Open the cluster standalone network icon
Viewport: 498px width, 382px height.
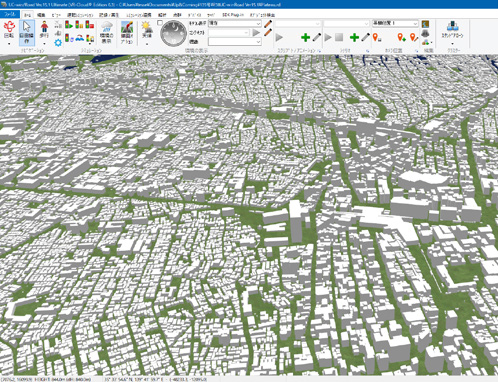pos(452,29)
